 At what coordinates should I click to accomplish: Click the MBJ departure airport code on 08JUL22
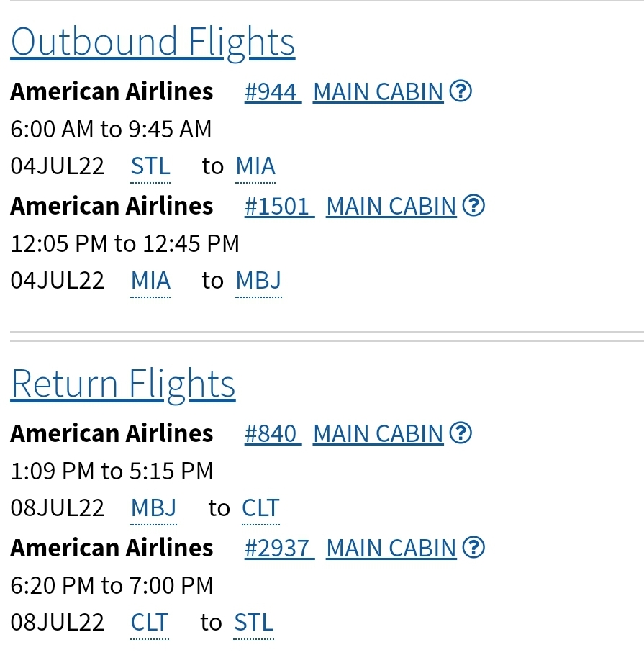coord(153,508)
